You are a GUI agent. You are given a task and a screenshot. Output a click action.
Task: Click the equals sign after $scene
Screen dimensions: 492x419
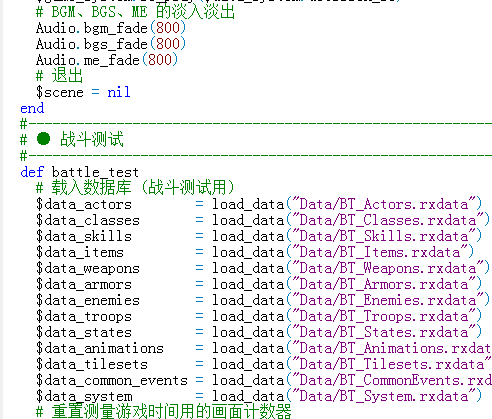[95, 92]
